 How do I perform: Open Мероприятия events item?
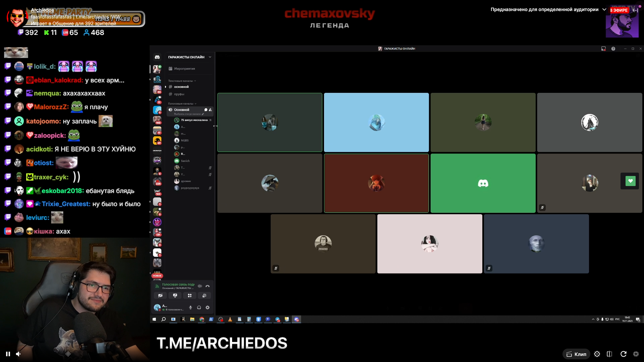click(x=184, y=69)
